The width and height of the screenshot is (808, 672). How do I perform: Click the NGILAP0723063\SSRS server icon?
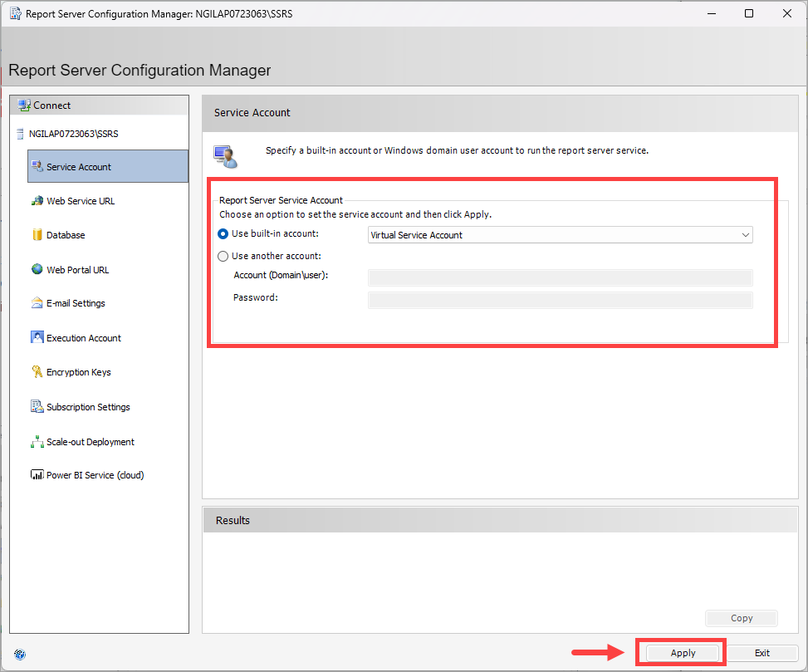point(20,134)
